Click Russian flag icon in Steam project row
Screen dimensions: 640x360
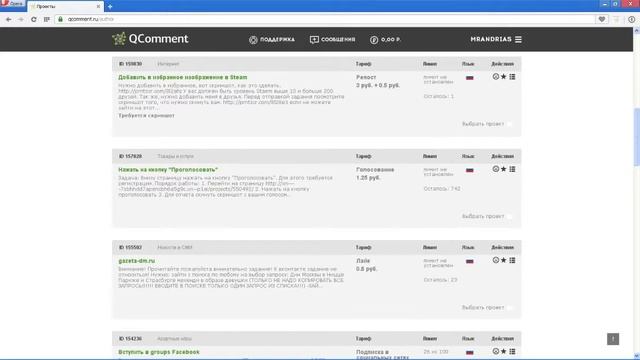click(x=470, y=78)
